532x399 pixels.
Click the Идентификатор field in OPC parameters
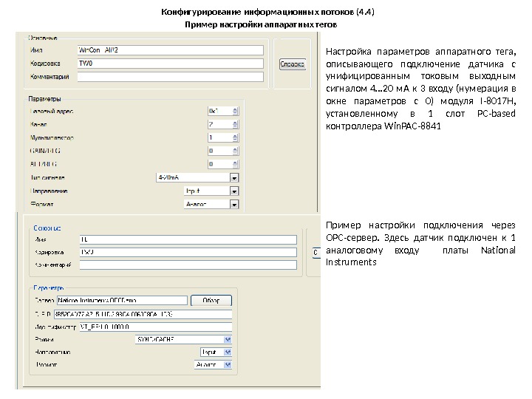[x=156, y=327]
